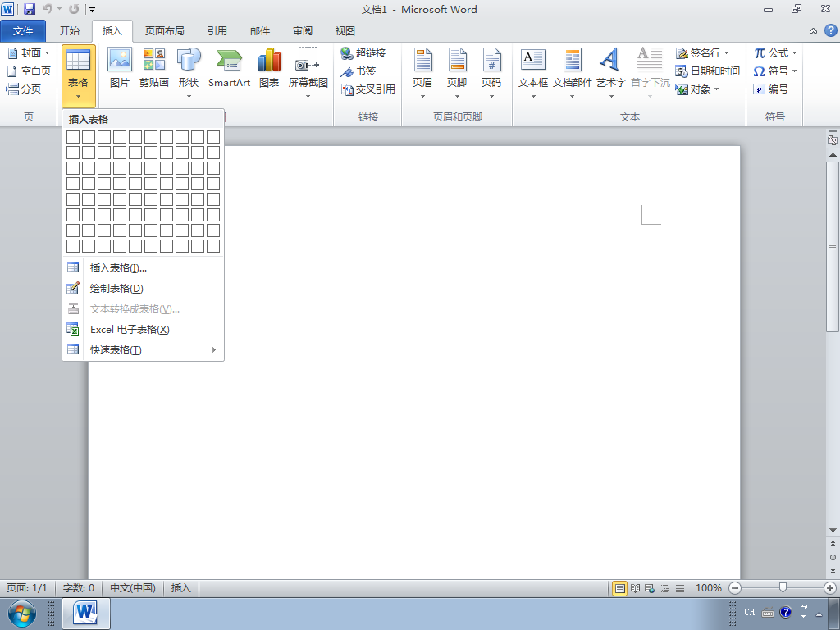
Task: Insert a Page Break (分页)
Action: click(24, 89)
